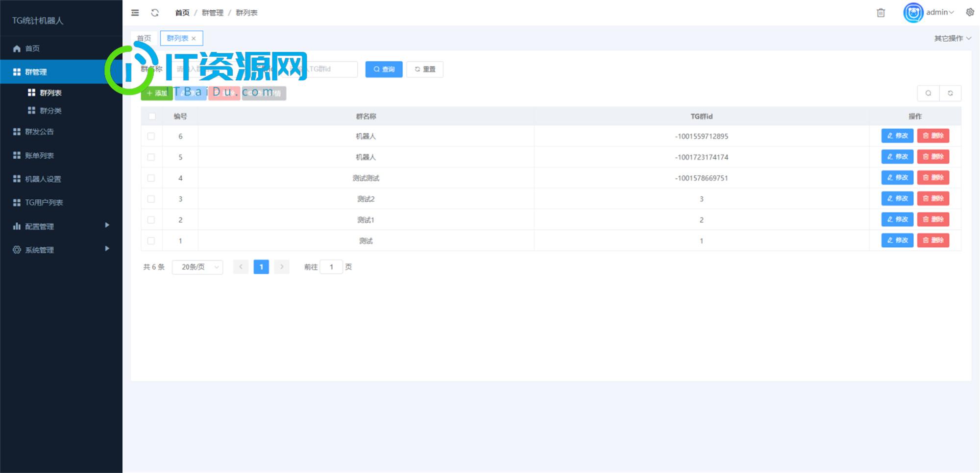Edit the group with number 1
980x473 pixels.
[897, 240]
